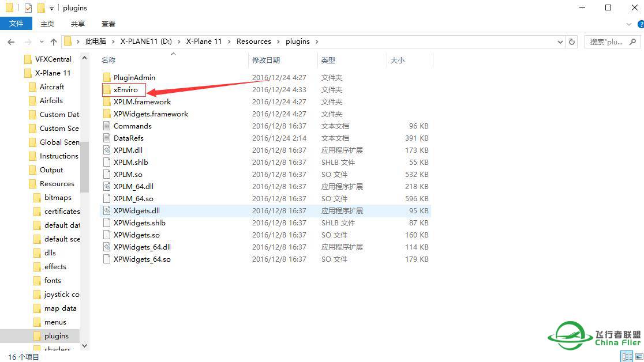Image resolution: width=644 pixels, height=362 pixels.
Task: Open recent locations dropdown arrow
Action: [x=42, y=42]
